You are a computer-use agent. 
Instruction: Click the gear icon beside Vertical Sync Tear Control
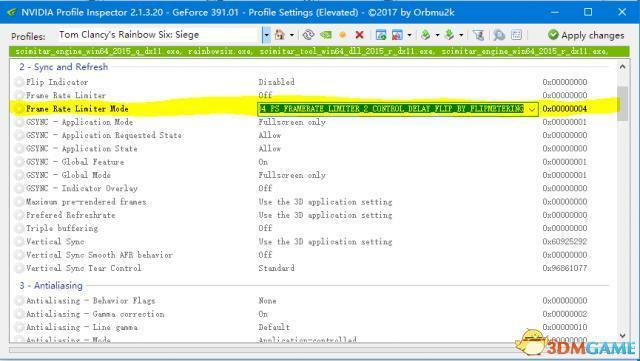[19, 268]
